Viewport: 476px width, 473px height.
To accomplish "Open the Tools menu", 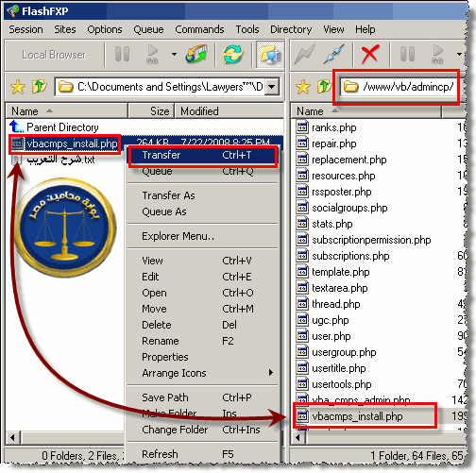I will 247,29.
